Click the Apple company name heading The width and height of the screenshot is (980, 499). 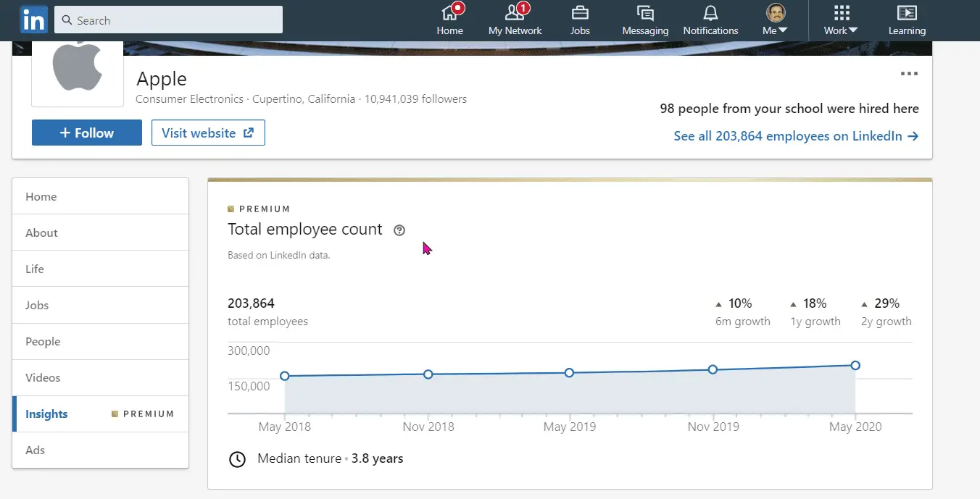click(162, 79)
